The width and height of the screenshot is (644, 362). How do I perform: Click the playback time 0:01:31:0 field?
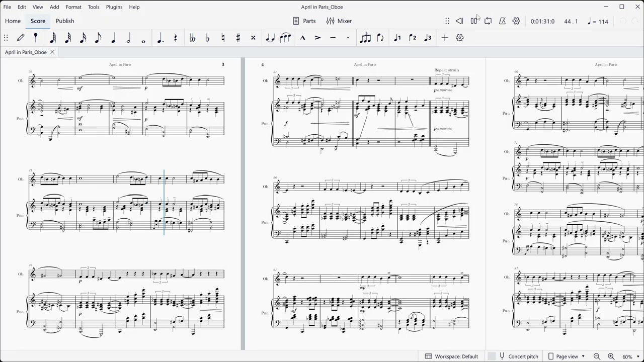point(542,22)
